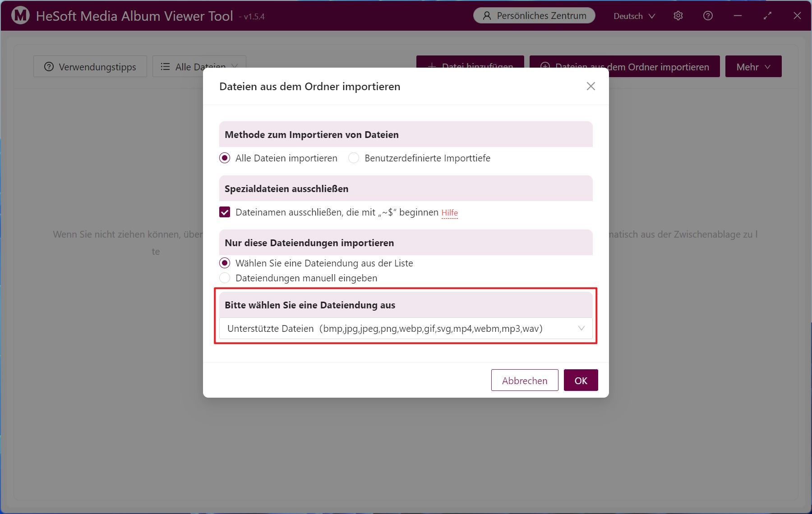812x514 pixels.
Task: Click the Hilfe link
Action: 449,213
